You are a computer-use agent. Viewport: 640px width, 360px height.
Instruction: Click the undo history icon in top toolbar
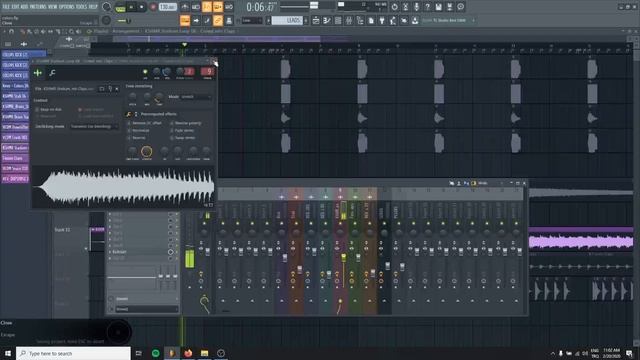point(394,7)
